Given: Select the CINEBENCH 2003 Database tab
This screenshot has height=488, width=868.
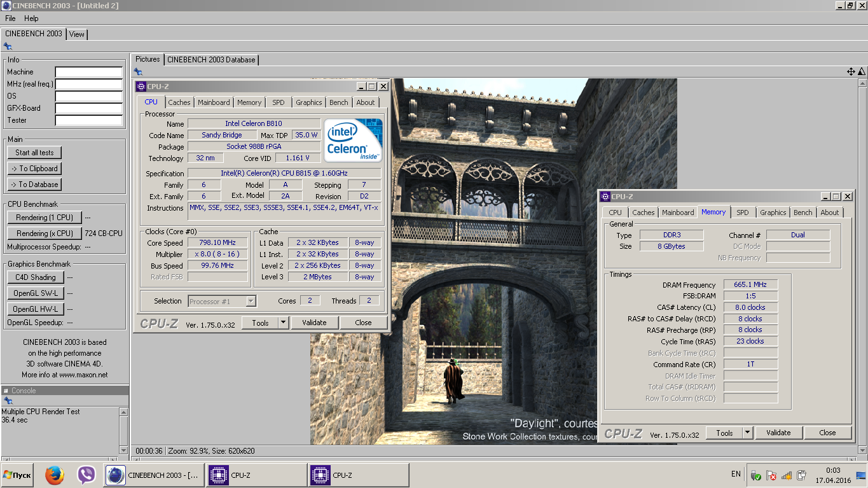Looking at the screenshot, I should pos(211,60).
